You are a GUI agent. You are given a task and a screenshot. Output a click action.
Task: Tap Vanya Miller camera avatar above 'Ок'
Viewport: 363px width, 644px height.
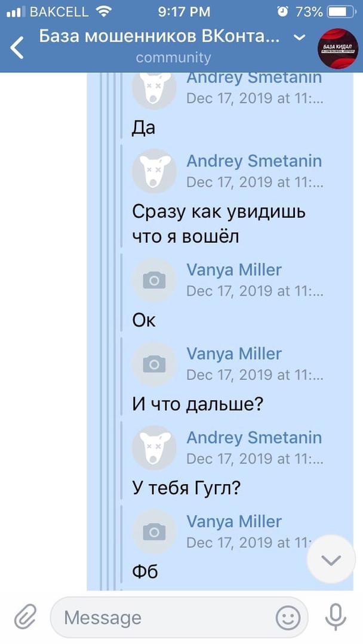coord(154,279)
